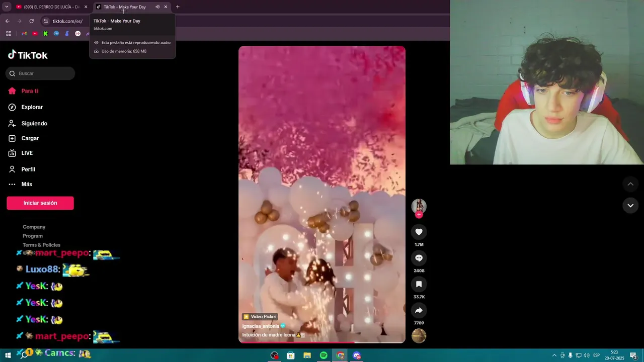Open the Kick bookmark
Viewport: 644px width, 362px height.
click(45, 34)
